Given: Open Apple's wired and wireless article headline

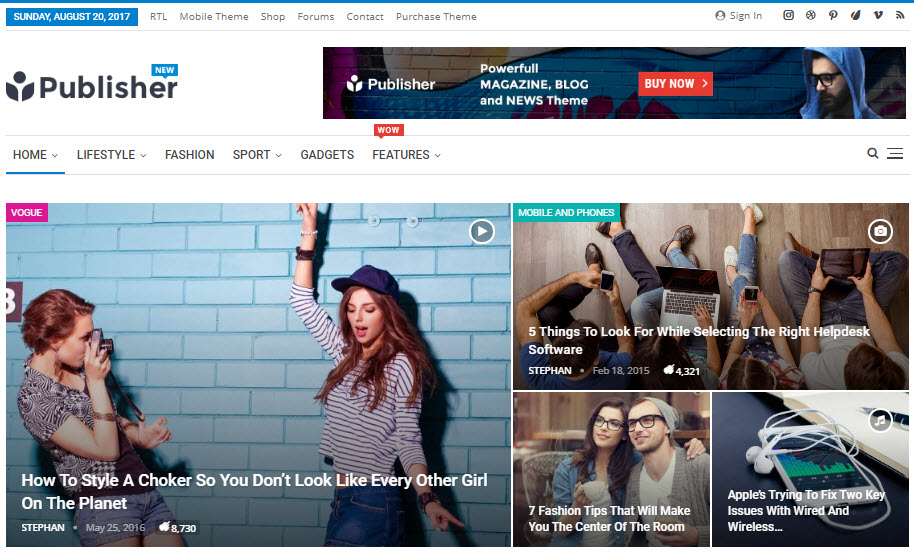Looking at the screenshot, I should (x=806, y=511).
